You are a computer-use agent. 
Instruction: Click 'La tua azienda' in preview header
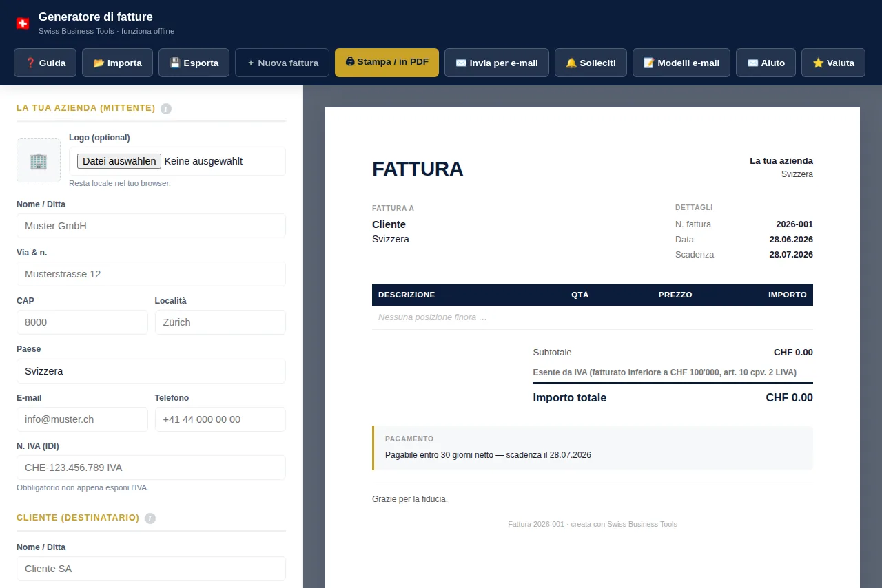tap(781, 161)
